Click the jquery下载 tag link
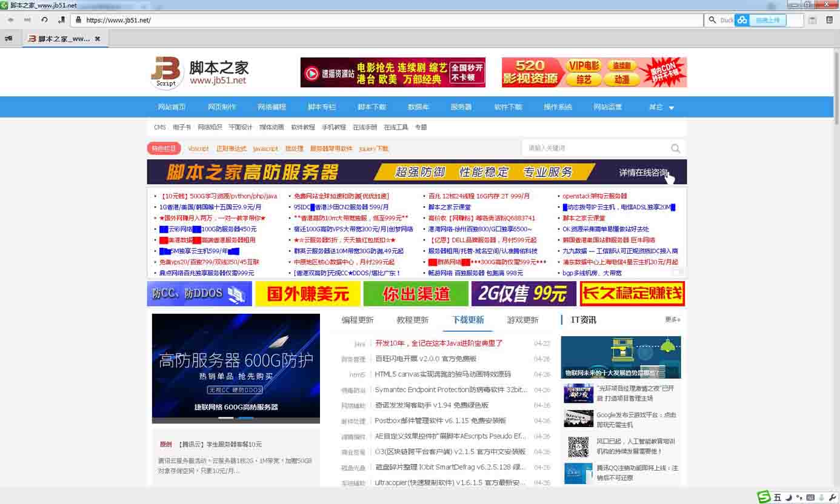 coord(373,148)
